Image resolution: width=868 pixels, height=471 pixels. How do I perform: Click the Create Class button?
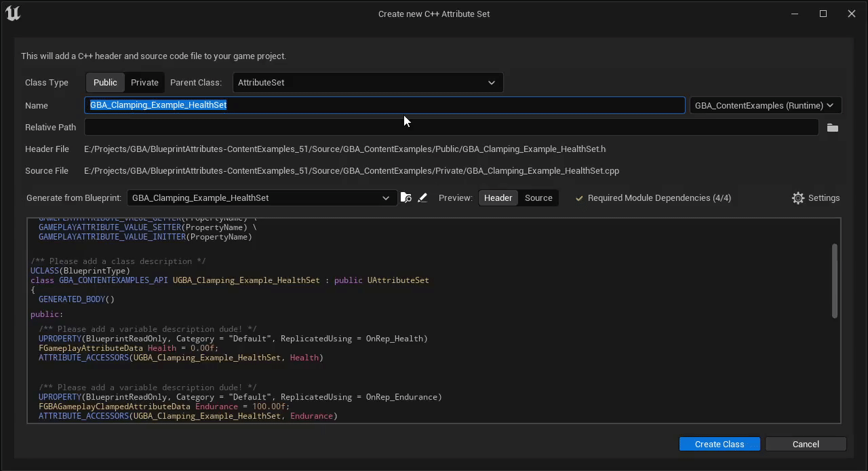pyautogui.click(x=719, y=444)
